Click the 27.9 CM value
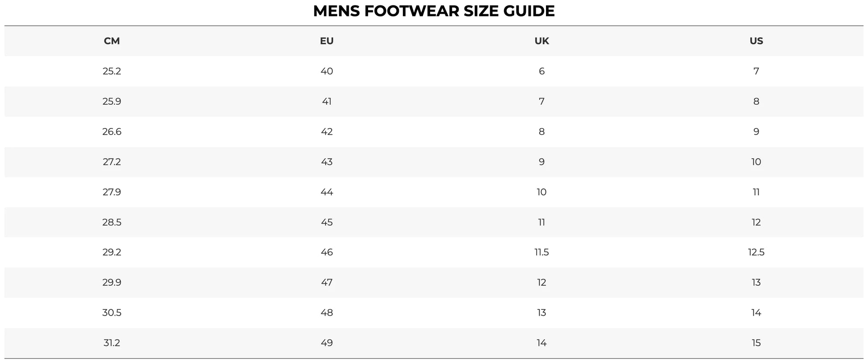 tap(112, 192)
